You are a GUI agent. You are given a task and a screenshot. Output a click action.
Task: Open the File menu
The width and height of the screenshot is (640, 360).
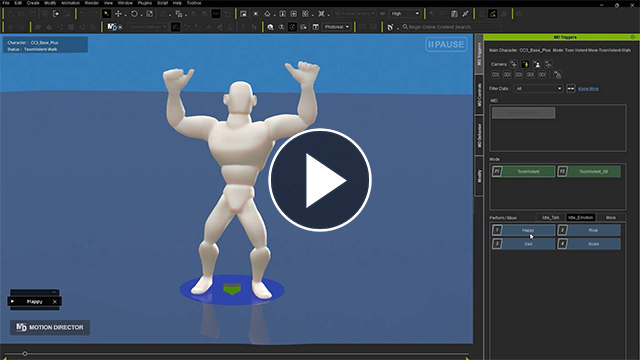[6, 3]
